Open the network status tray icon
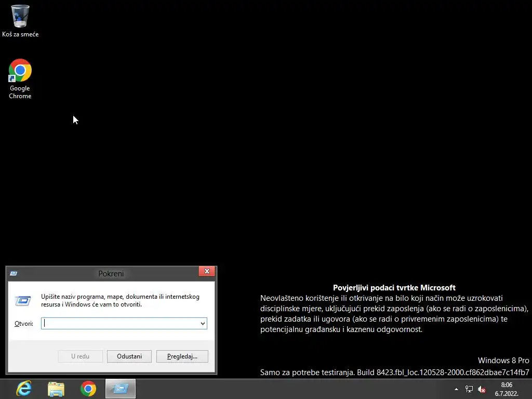Viewport: 532px width, 399px height. click(x=469, y=389)
